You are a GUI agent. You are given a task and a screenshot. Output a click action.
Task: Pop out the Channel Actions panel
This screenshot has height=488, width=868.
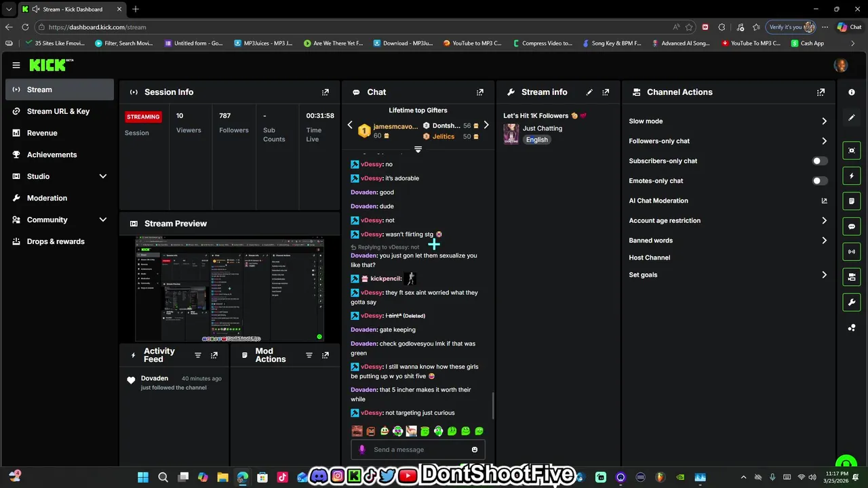(x=821, y=92)
